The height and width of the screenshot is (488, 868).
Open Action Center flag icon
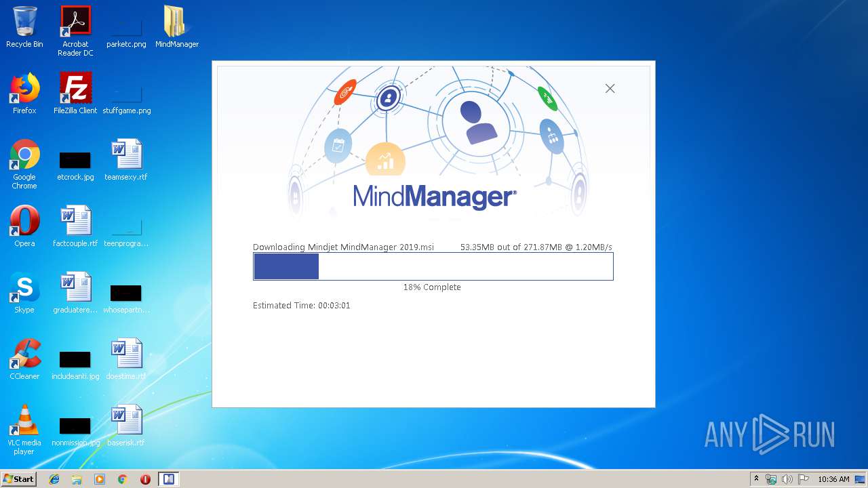point(804,479)
